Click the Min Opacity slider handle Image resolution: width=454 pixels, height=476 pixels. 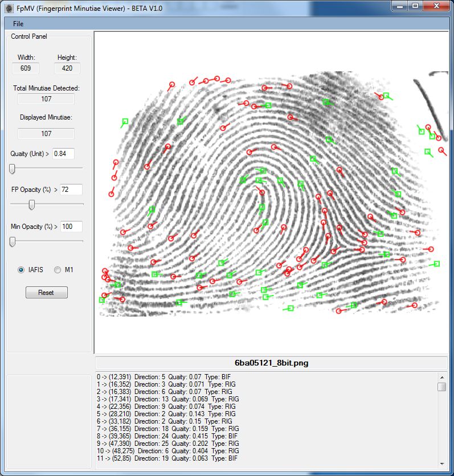pos(12,241)
